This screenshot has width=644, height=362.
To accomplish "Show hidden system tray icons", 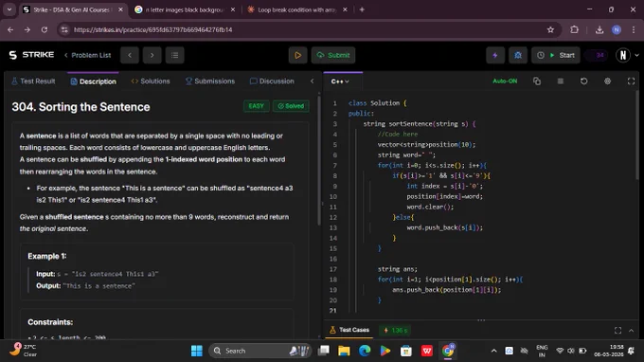I will (x=493, y=351).
